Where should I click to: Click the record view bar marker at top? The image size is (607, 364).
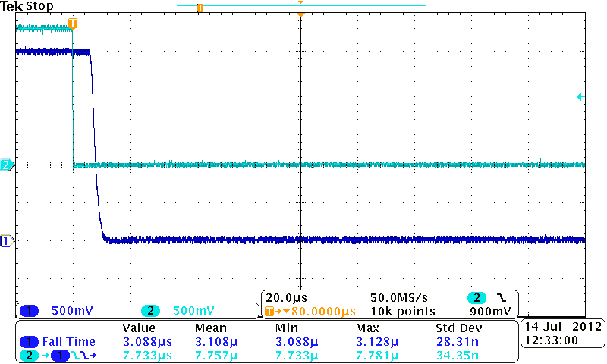coord(200,8)
